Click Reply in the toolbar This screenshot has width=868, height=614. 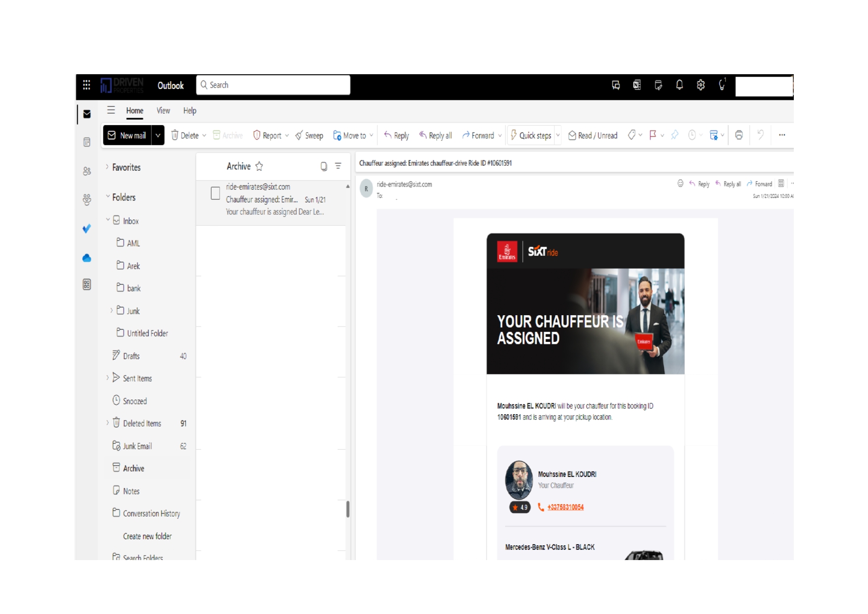click(x=396, y=135)
